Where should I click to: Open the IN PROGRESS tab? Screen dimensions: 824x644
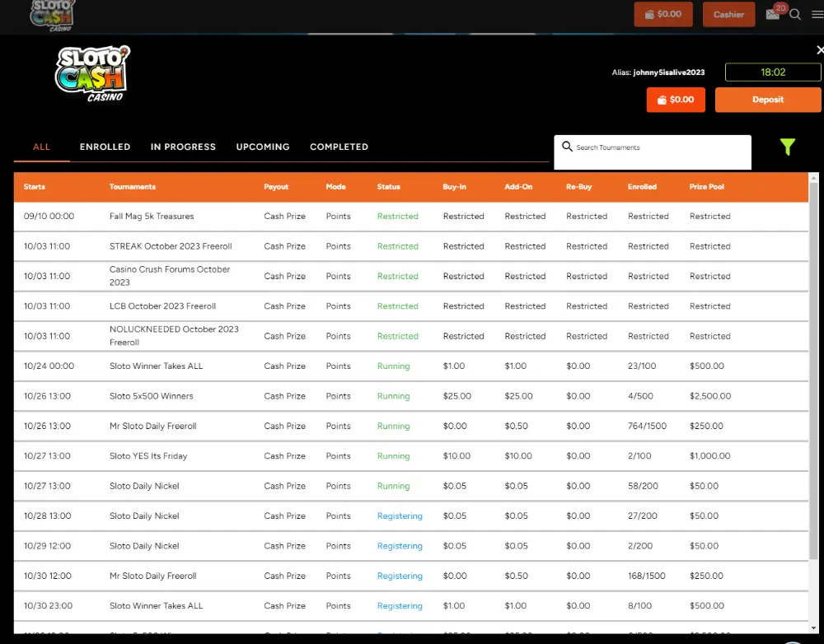183,147
